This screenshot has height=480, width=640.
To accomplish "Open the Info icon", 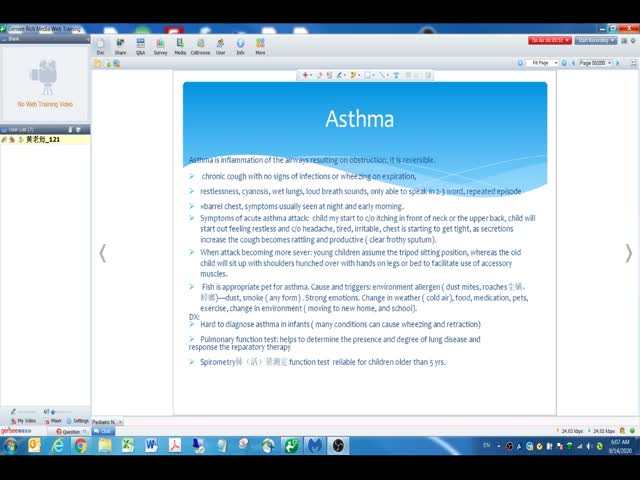I will click(x=240, y=46).
